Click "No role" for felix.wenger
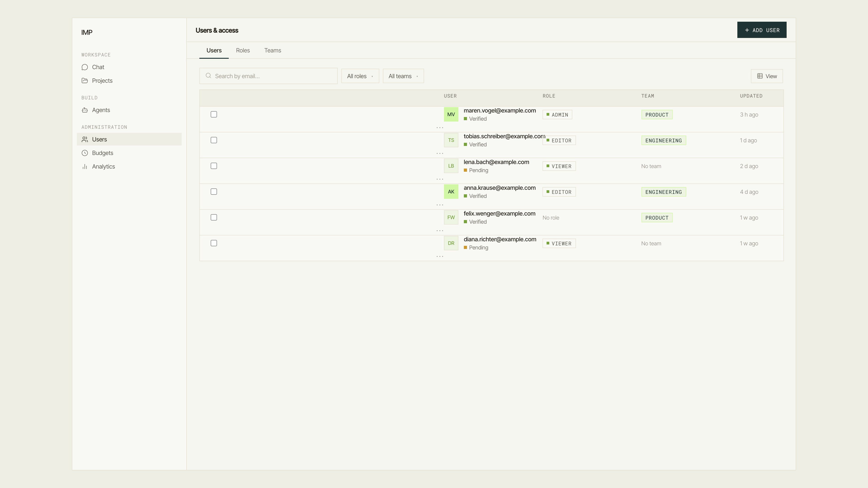Viewport: 868px width, 488px height. [x=551, y=218]
